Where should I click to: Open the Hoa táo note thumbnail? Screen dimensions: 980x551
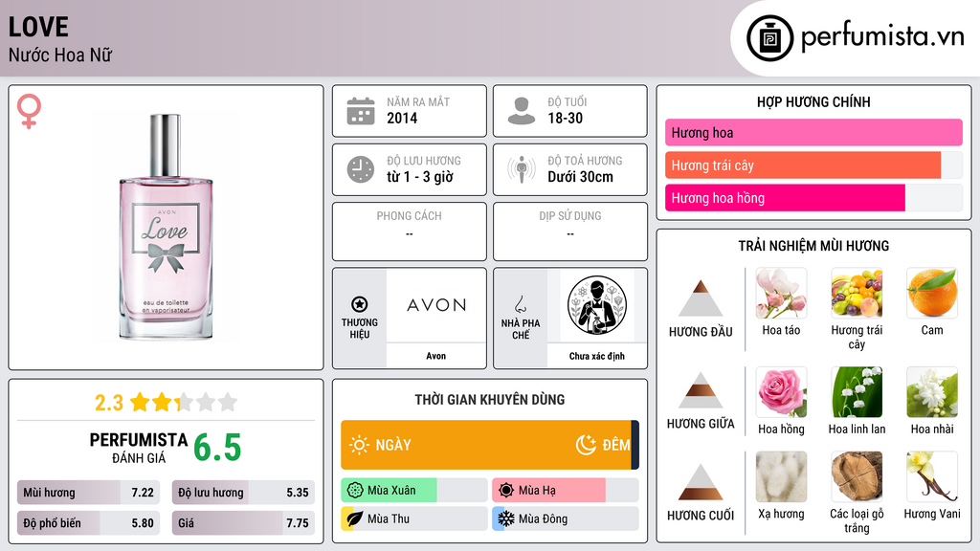781,293
